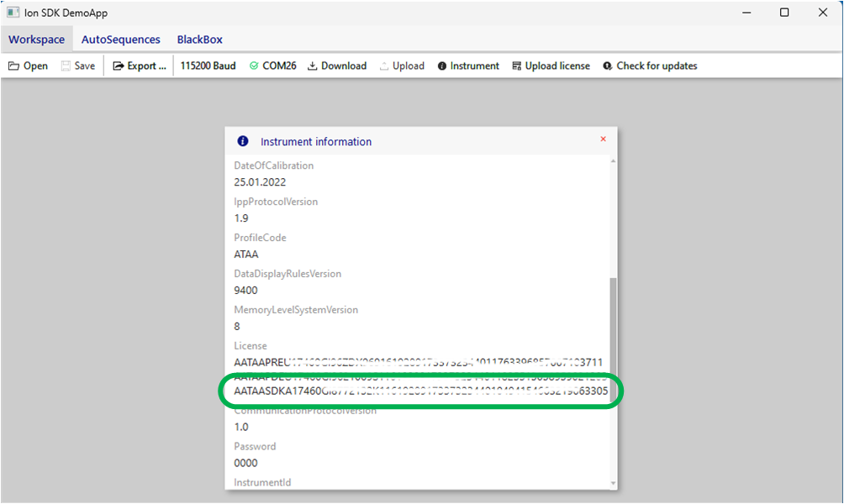The image size is (844, 504).
Task: Click the Save disk icon
Action: [x=66, y=66]
